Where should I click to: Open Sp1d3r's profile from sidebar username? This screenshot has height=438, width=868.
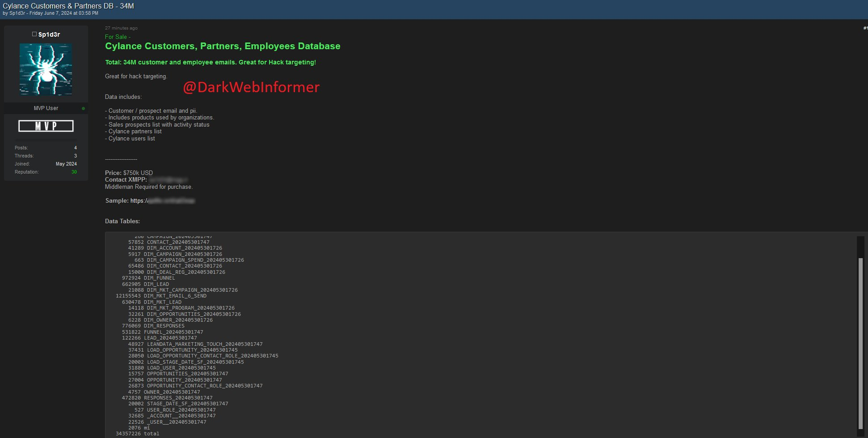[x=49, y=34]
